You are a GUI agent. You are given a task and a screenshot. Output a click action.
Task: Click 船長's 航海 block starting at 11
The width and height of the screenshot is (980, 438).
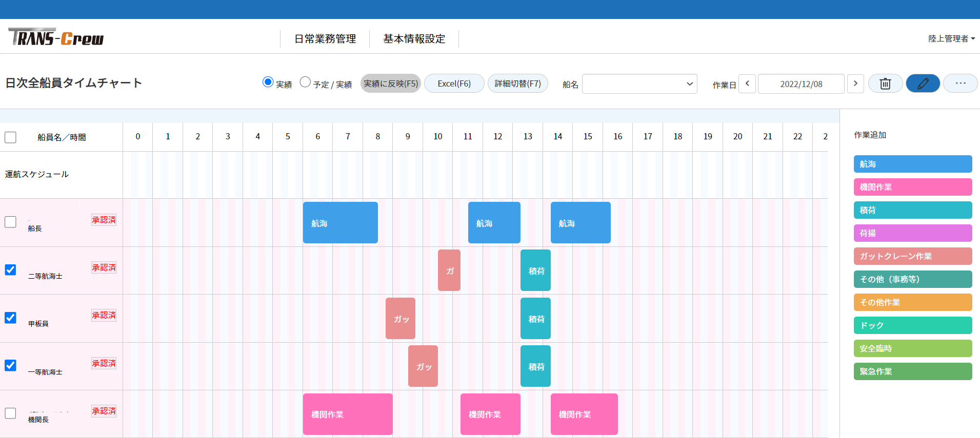click(x=494, y=222)
